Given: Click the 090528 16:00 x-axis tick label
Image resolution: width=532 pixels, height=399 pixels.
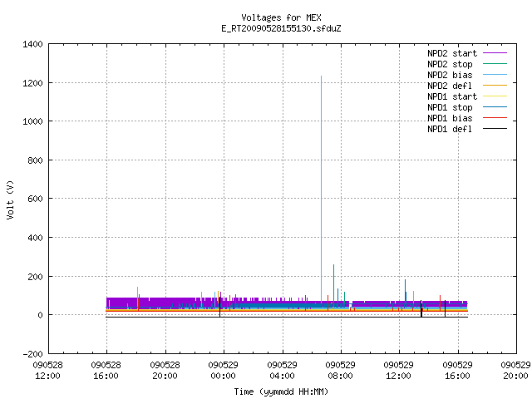Looking at the screenshot, I should pos(106,371).
